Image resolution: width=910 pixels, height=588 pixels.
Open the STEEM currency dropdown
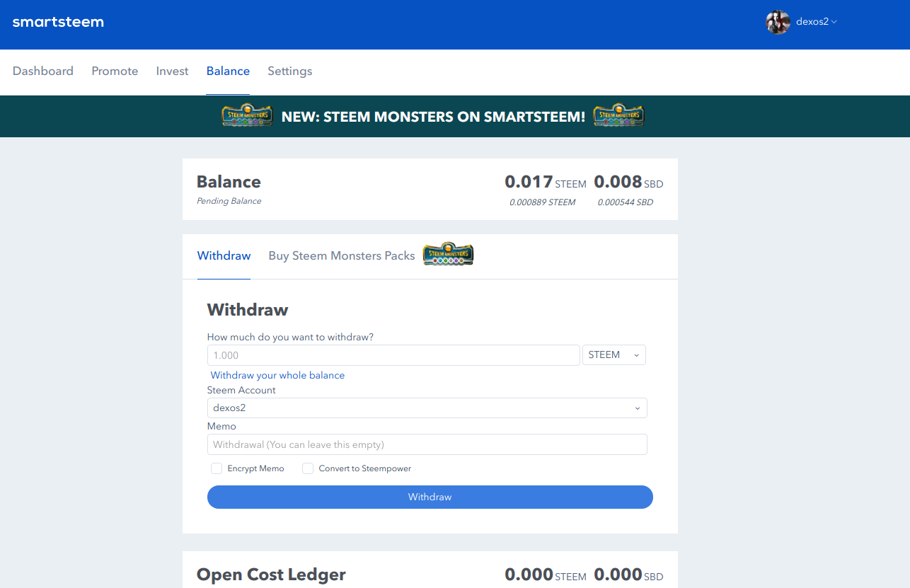pos(614,355)
